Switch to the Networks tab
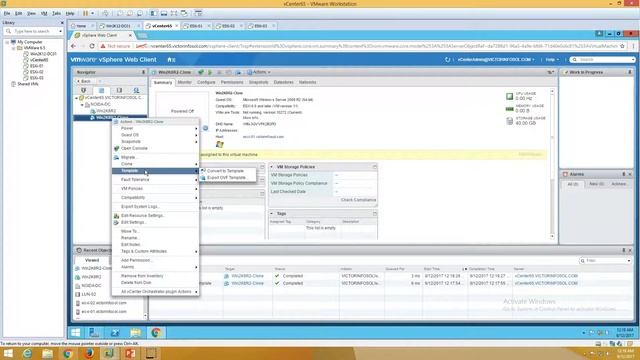 (307, 82)
